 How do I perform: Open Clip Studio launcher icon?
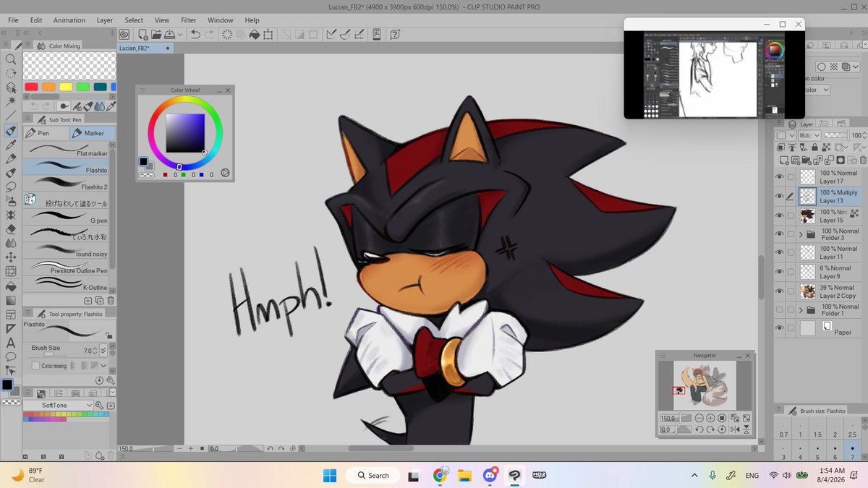tap(124, 34)
